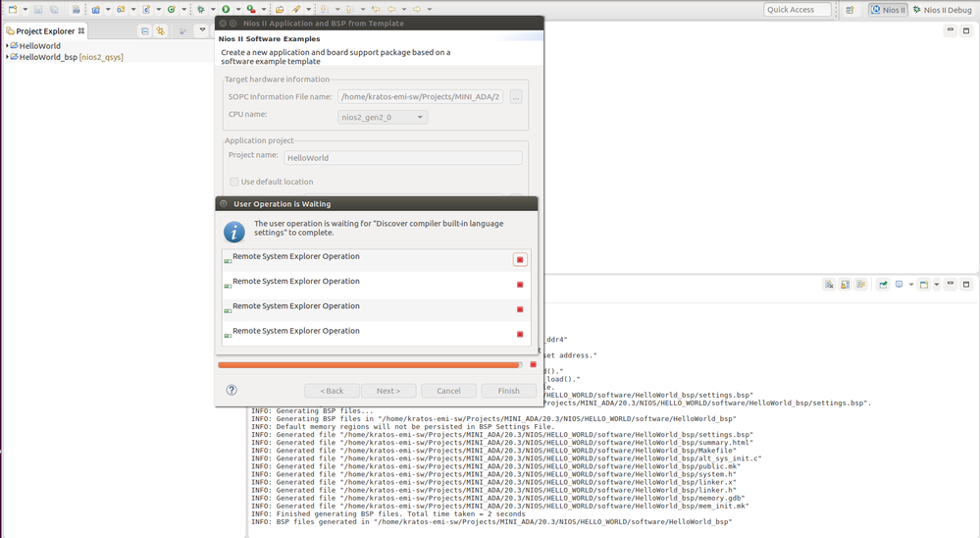The width and height of the screenshot is (980, 538).
Task: Stop the wizard progress operation
Action: (533, 364)
